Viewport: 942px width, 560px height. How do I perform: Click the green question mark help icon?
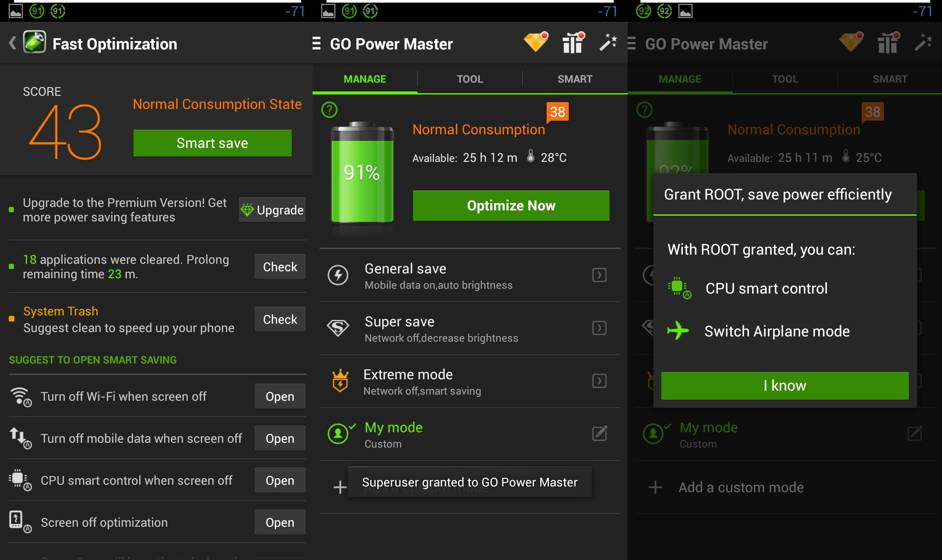coord(330,110)
